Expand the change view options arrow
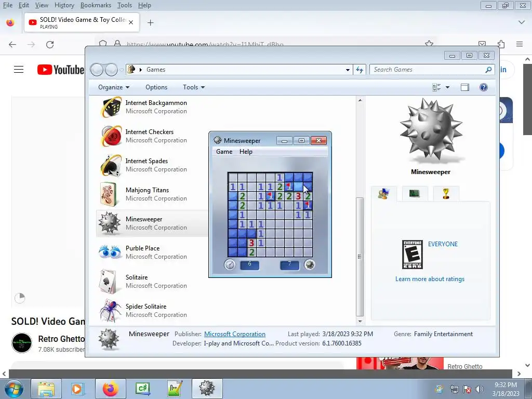This screenshot has width=532, height=399. 447,87
